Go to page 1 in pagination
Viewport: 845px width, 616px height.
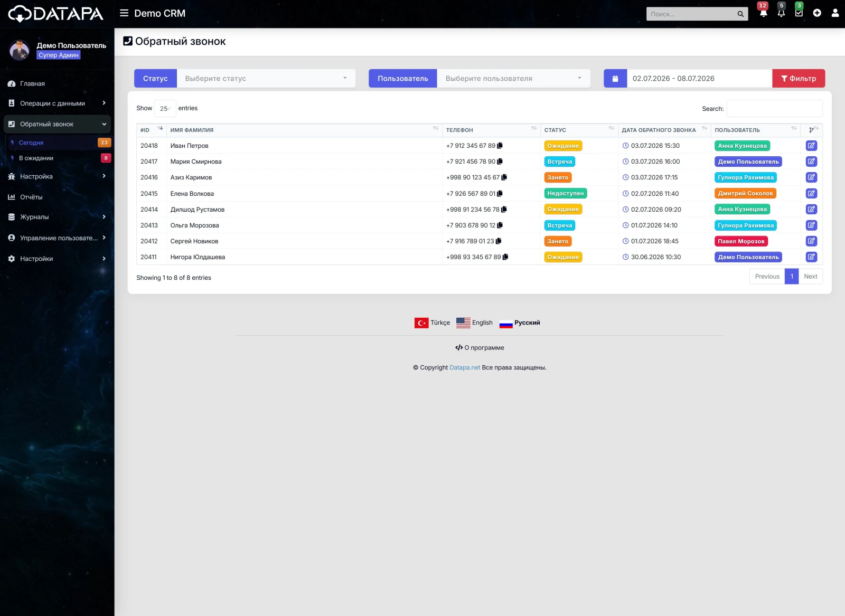pyautogui.click(x=792, y=277)
